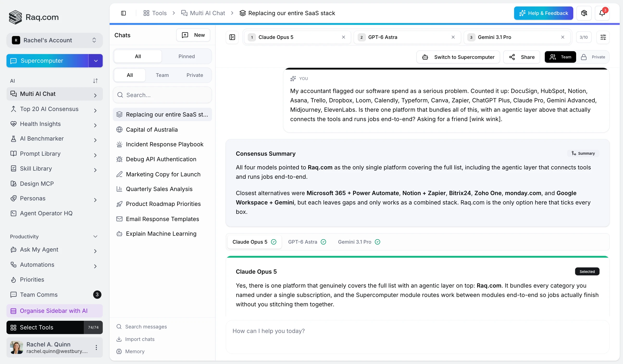Filter chats list by Team

coord(162,75)
